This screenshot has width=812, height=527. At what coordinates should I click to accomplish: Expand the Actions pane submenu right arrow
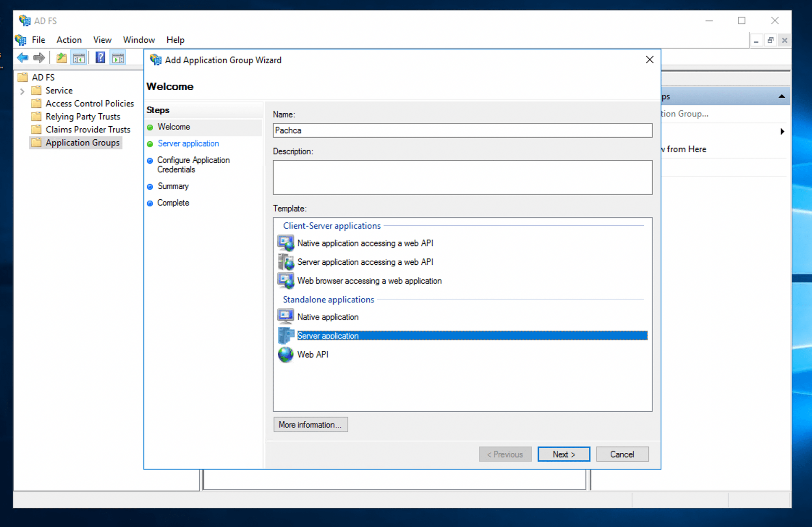(782, 132)
